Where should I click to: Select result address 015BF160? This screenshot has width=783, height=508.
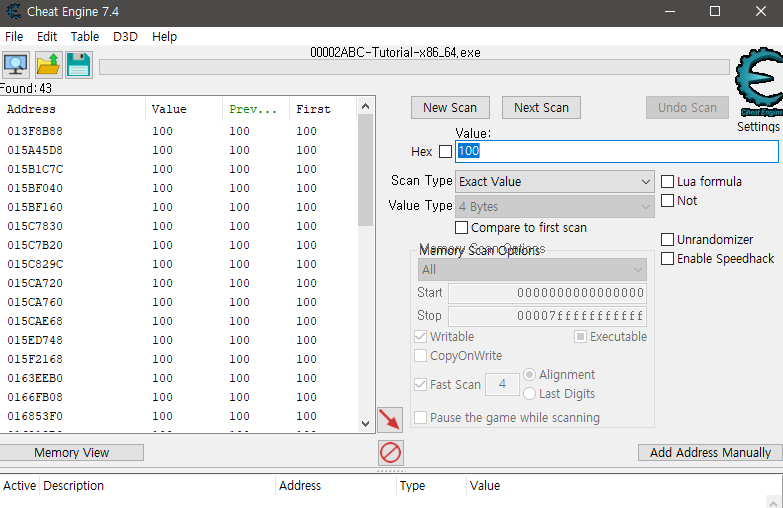coord(35,207)
